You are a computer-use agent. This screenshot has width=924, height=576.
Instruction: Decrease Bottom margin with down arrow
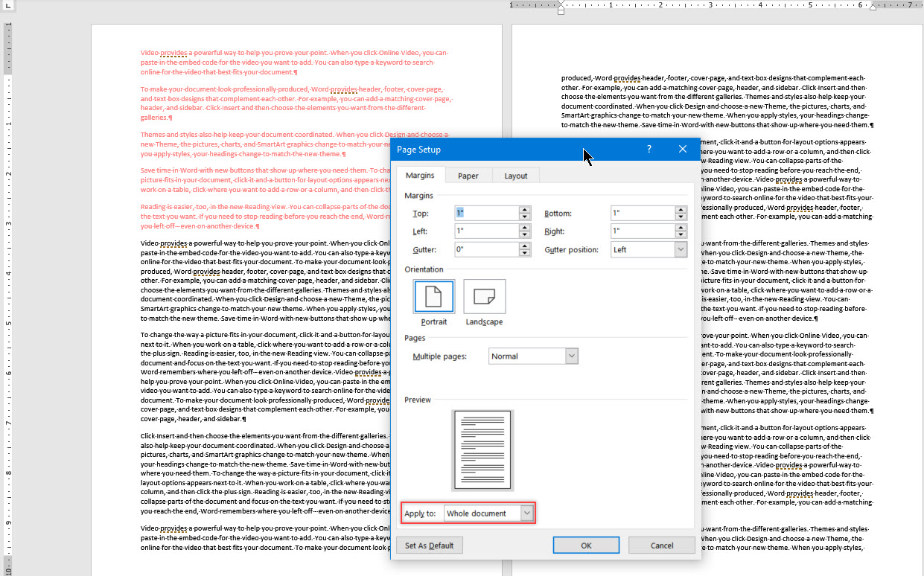[x=681, y=217]
